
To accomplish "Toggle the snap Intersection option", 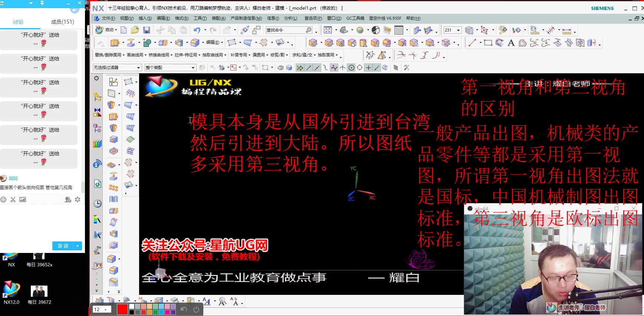I will [x=342, y=68].
